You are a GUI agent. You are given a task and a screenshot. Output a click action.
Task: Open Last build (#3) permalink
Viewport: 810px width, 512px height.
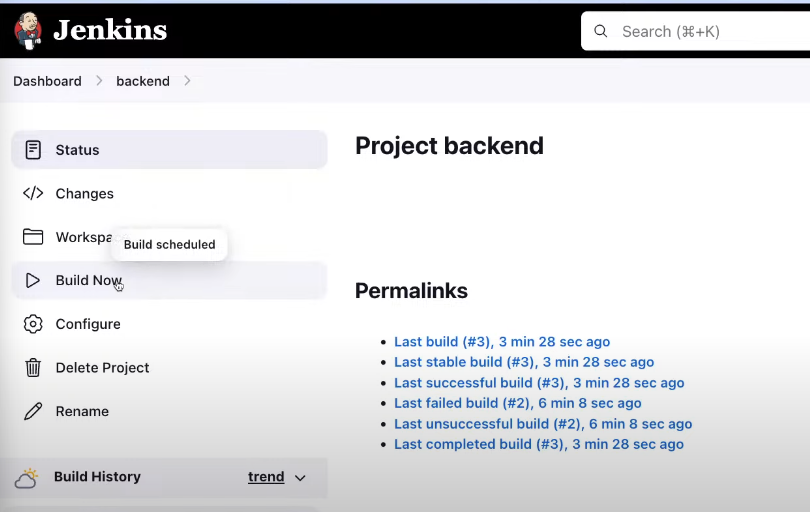502,342
